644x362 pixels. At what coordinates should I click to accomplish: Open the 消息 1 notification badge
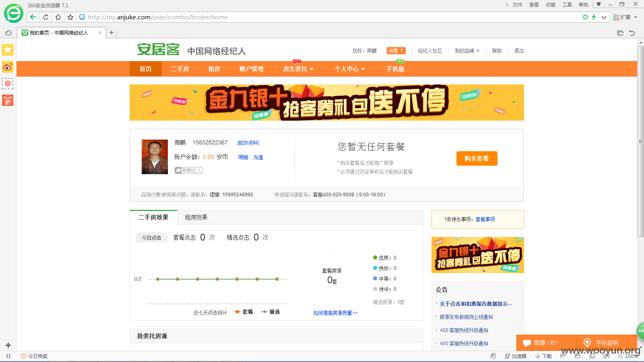pos(396,51)
